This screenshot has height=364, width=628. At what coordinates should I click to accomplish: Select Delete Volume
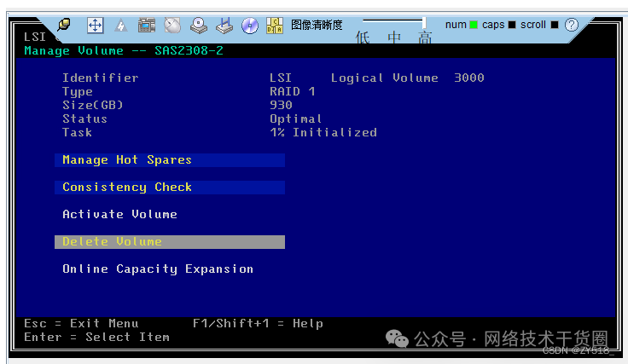coord(170,242)
